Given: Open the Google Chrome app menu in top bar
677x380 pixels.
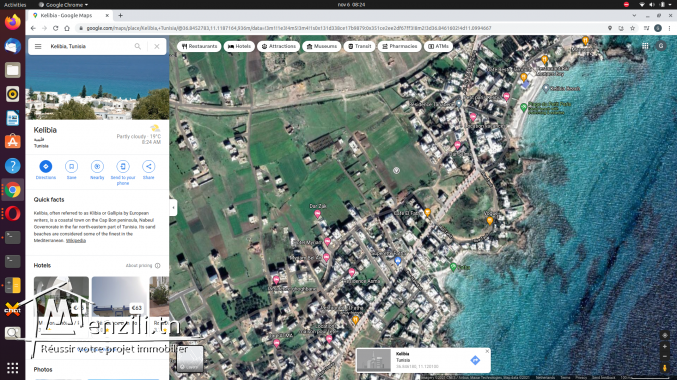Looking at the screenshot, I should 63,5.
